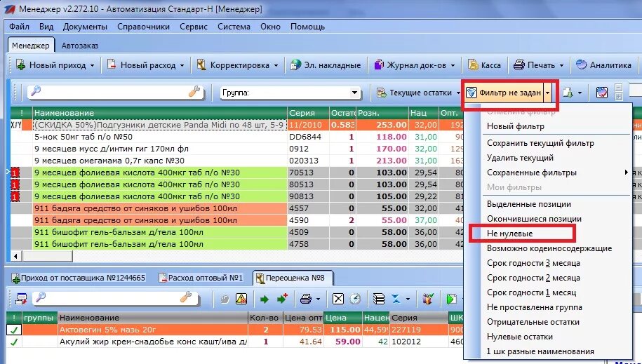Click the gray link icon in Переоценка toolbar
Image resolution: width=642 pixels, height=364 pixels.
tap(225, 299)
